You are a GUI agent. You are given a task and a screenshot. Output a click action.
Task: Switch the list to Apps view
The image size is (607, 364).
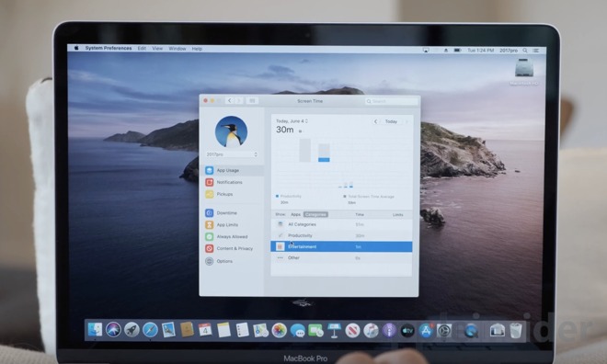(x=295, y=214)
